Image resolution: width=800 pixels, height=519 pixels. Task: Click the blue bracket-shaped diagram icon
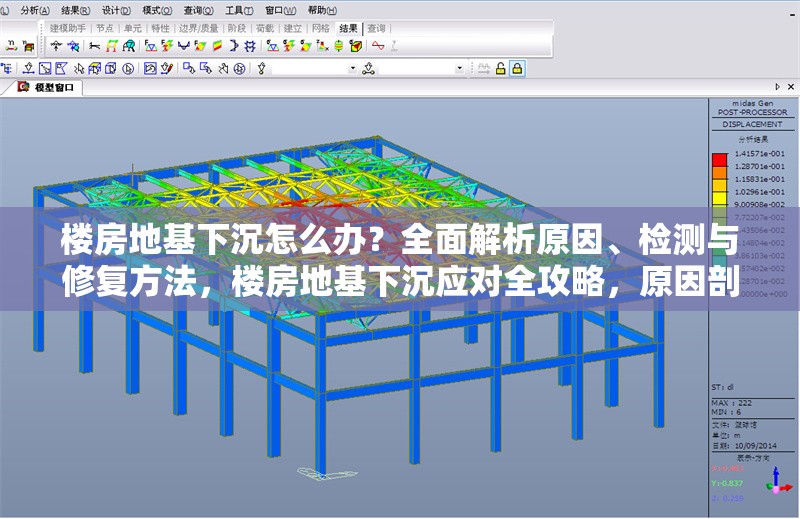(234, 46)
